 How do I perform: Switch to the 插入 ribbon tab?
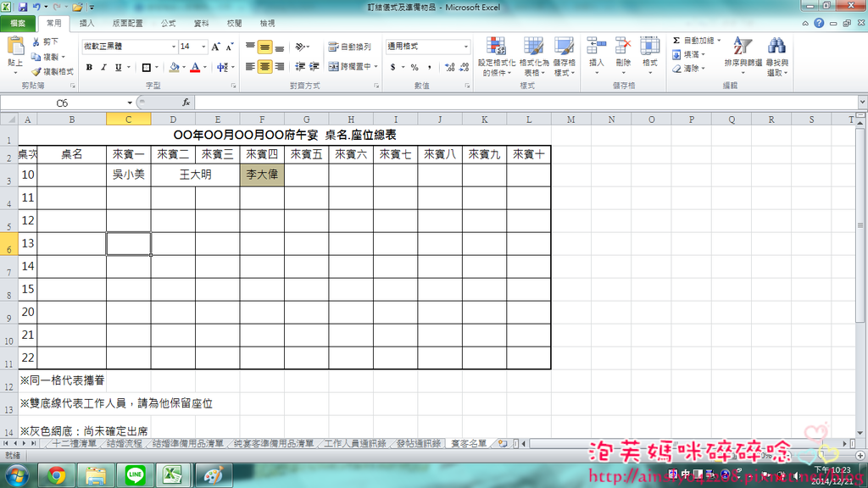coord(87,23)
